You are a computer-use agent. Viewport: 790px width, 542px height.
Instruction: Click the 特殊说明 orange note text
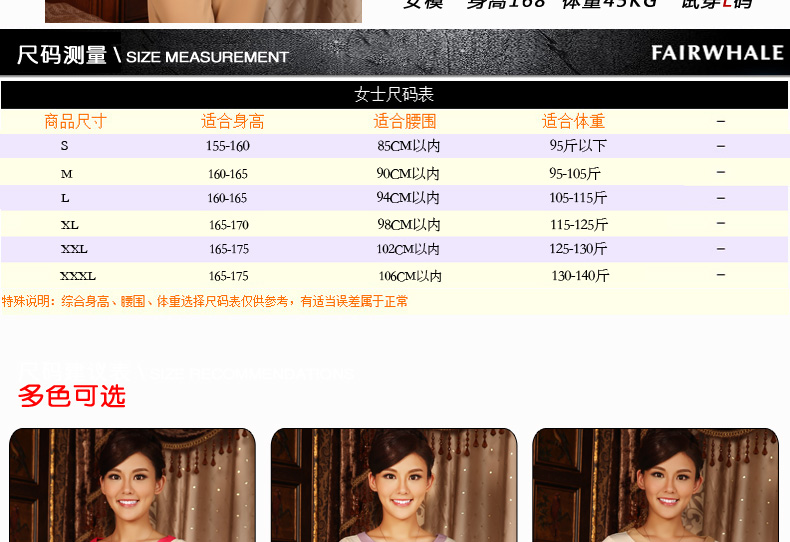(x=205, y=301)
